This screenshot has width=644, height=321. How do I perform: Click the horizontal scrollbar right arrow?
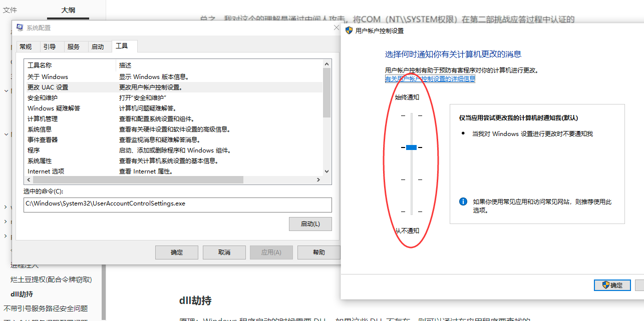(x=318, y=180)
